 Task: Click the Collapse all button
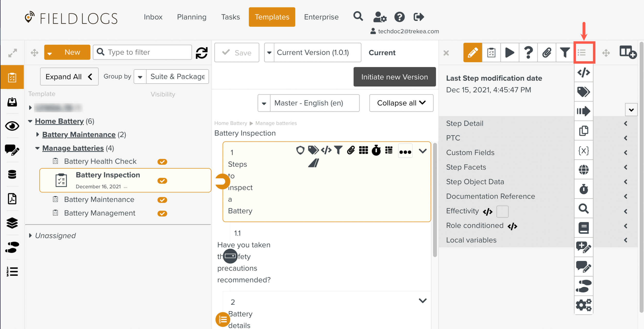pos(401,103)
